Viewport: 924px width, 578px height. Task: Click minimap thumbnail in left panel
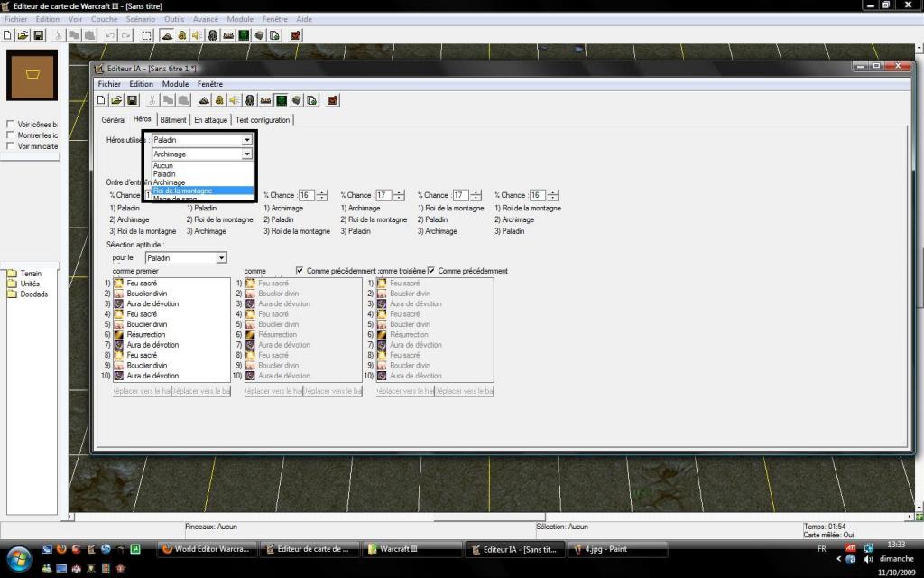32,75
